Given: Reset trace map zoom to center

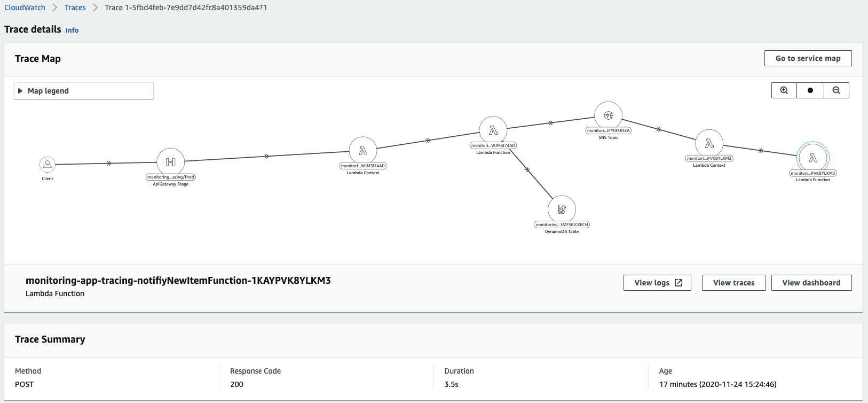Looking at the screenshot, I should click(x=810, y=90).
